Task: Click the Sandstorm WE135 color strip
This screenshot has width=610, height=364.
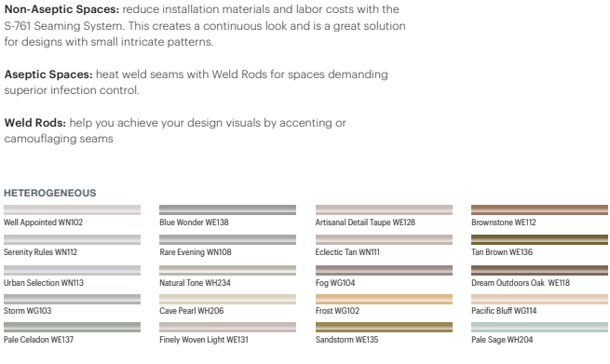Action: tap(384, 327)
